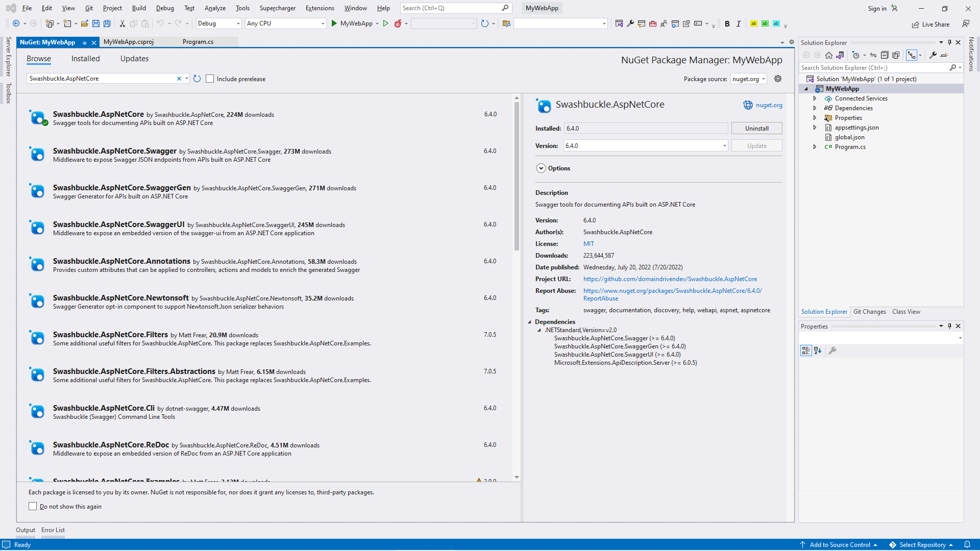This screenshot has width=980, height=551.
Task: Open NuGet settings gear icon
Action: coord(778,79)
